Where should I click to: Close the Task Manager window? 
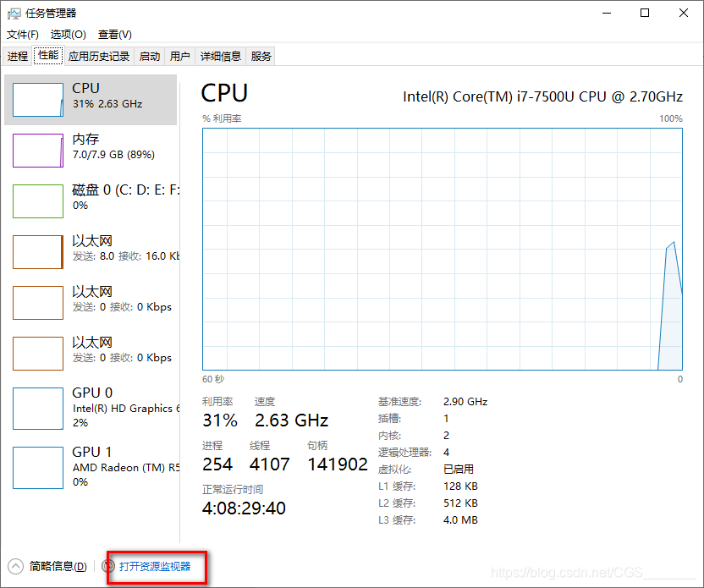[x=684, y=13]
